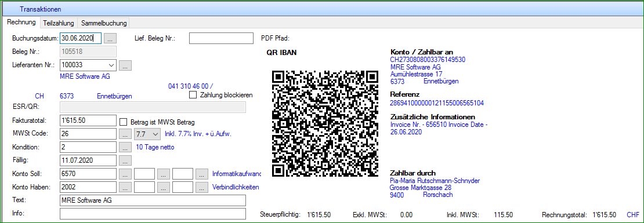Screen dimensions: 644x223
Task: Click payer name Pia-Maria Rutschmann-Schnyder
Action: (435, 181)
